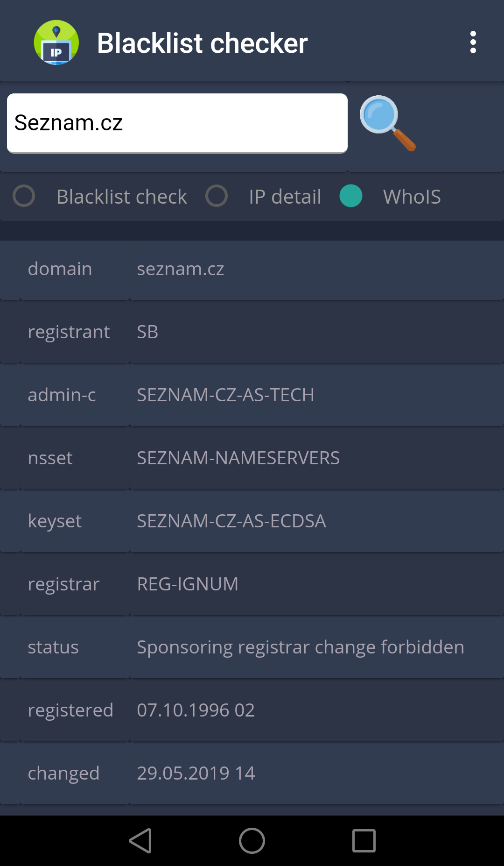
Task: Tap the status Sponsoring registrar change text
Action: click(x=300, y=647)
